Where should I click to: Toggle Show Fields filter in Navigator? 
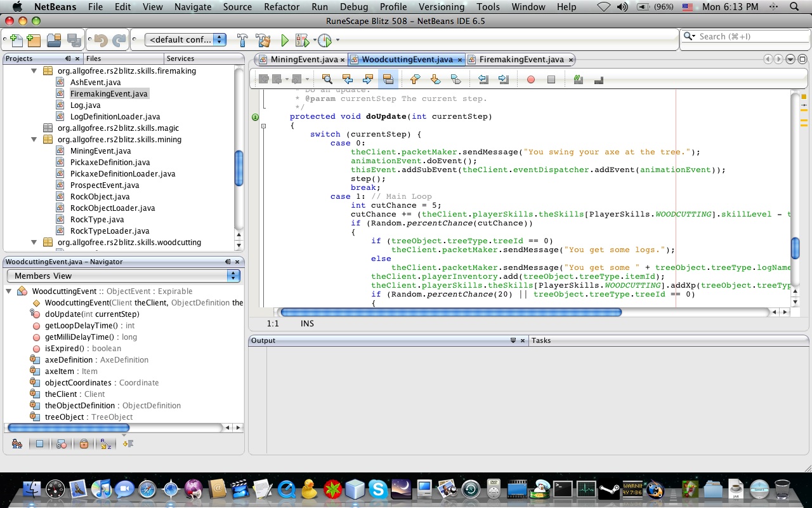tap(39, 444)
